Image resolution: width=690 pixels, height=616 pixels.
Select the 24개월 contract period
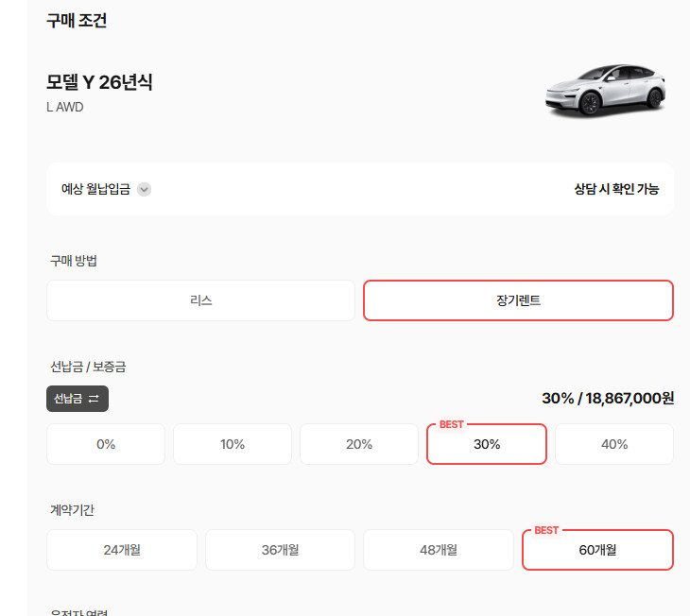click(122, 550)
